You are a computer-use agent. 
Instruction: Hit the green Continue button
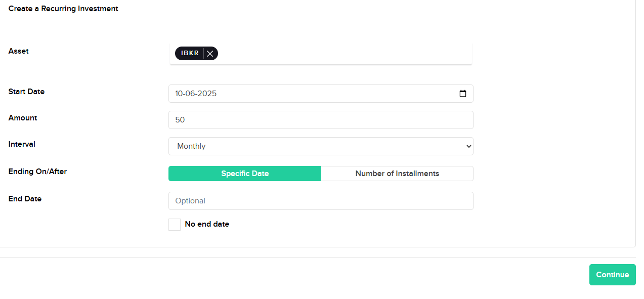coord(613,275)
